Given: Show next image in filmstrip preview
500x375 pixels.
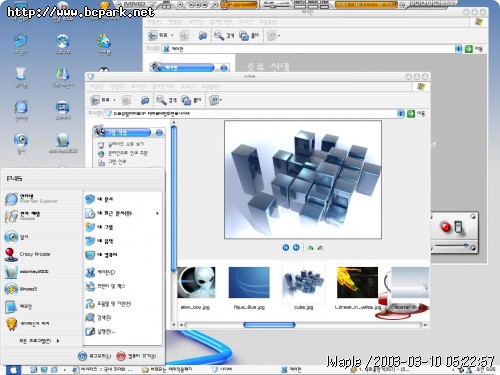Looking at the screenshot, I should pos(296,247).
